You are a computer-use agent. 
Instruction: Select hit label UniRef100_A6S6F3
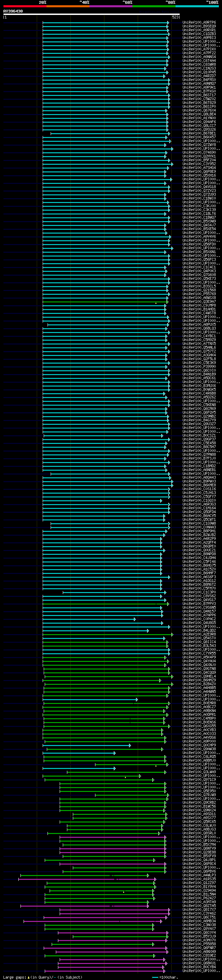(199, 577)
